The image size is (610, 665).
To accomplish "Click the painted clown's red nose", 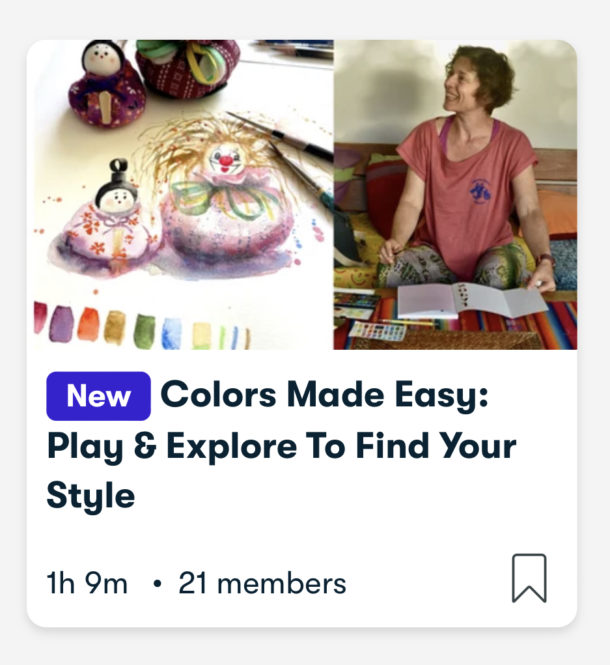I will point(227,161).
